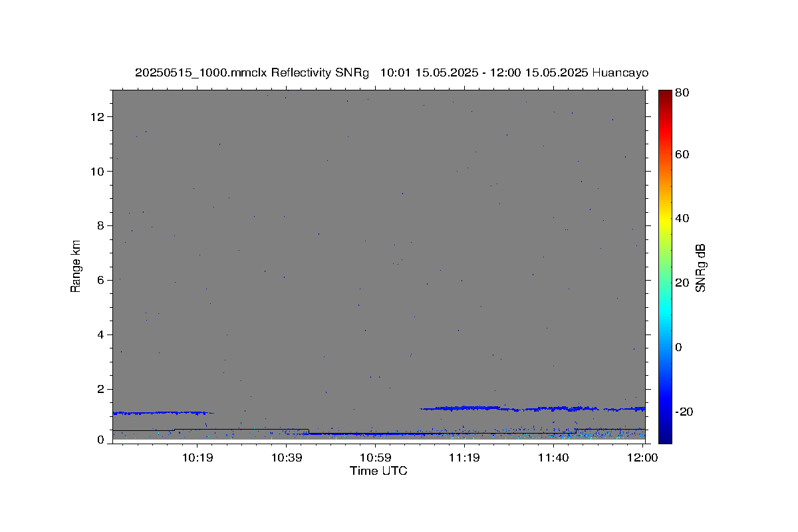Click the 0 km range tick label

(102, 440)
